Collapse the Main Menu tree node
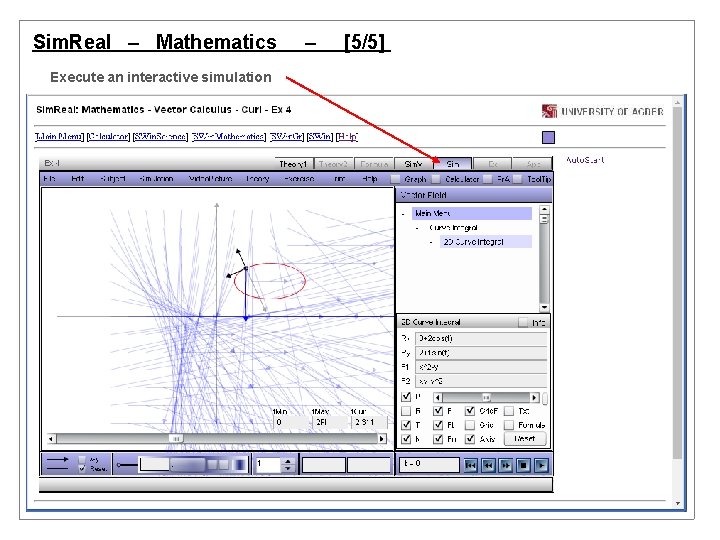The width and height of the screenshot is (720, 540). click(404, 214)
